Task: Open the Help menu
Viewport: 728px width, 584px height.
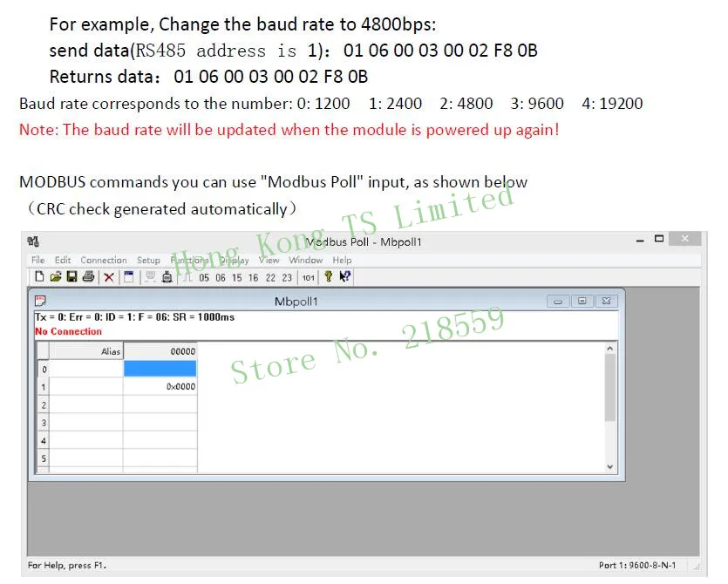Action: tap(342, 260)
